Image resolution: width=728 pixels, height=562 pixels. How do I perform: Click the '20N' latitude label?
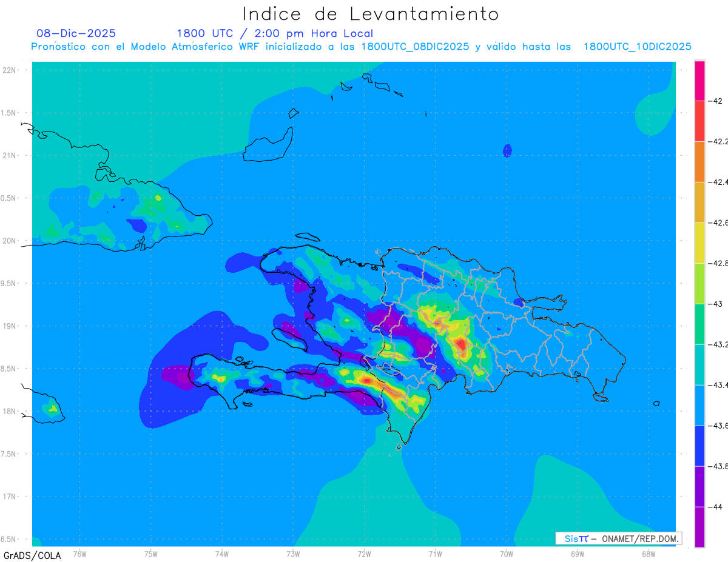tap(10, 241)
